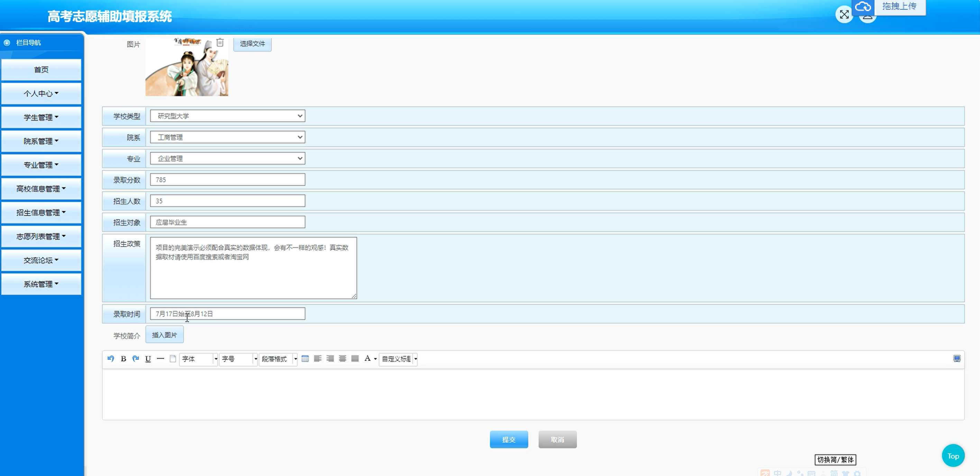The width and height of the screenshot is (980, 476).
Task: Open the 字号 font size dropdown
Action: point(238,359)
